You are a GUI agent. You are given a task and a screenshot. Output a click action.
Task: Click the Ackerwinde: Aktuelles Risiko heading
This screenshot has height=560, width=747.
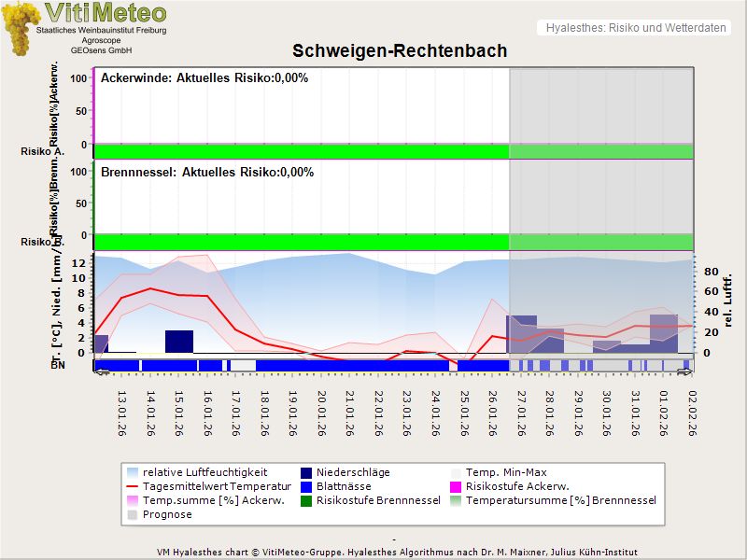pos(204,78)
